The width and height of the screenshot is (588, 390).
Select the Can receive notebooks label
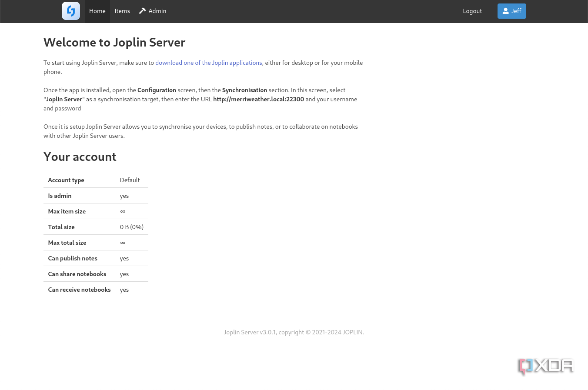[x=79, y=290]
